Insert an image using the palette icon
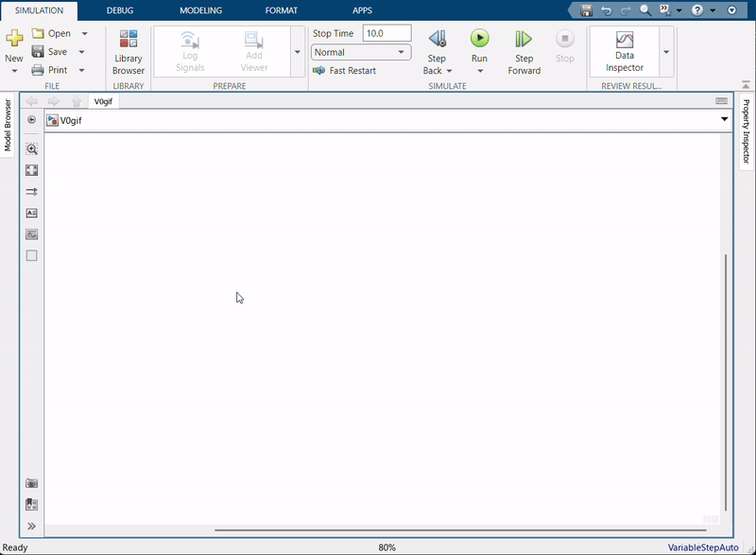The image size is (756, 555). coord(31,234)
